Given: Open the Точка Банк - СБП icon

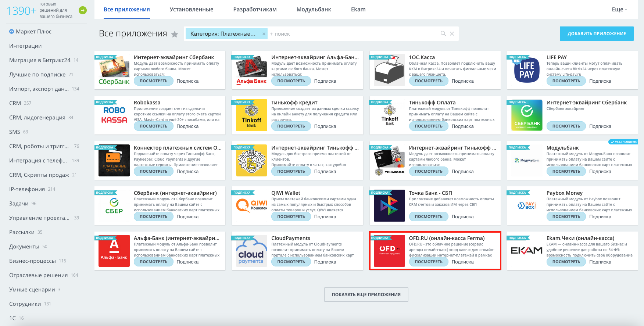Looking at the screenshot, I should click(x=389, y=205).
